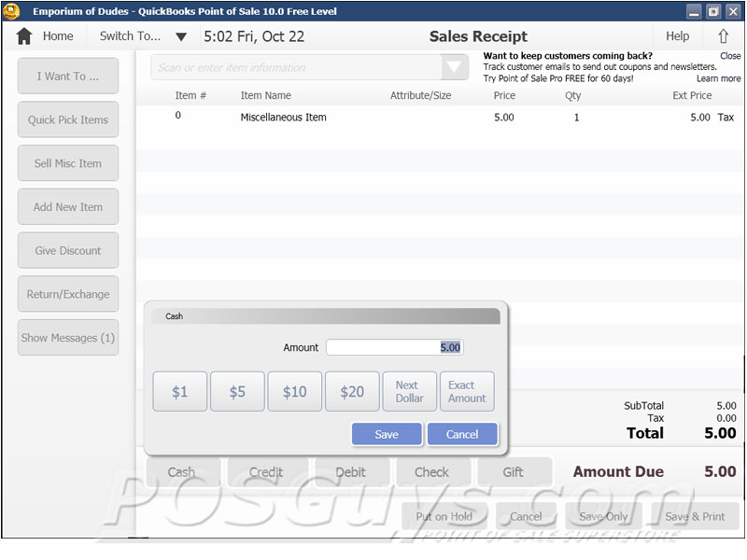
Task: Save the cash payment
Action: [387, 434]
